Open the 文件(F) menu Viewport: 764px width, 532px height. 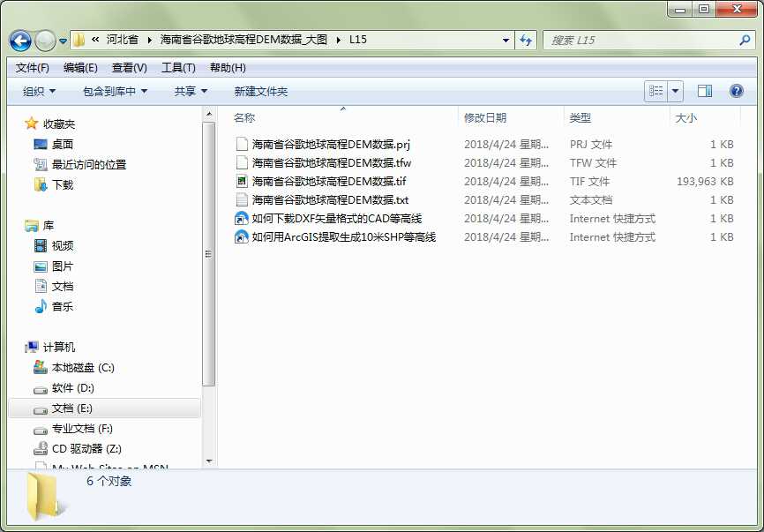32,68
